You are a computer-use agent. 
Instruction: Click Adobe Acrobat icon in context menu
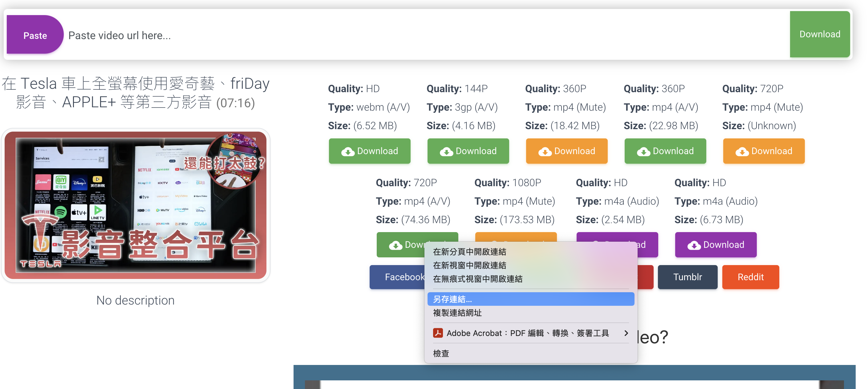point(438,333)
